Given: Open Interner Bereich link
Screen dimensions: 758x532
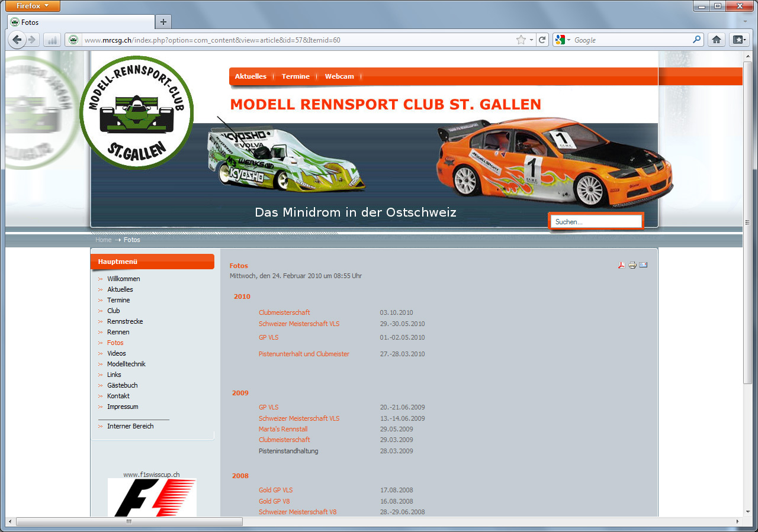Looking at the screenshot, I should click(x=130, y=426).
